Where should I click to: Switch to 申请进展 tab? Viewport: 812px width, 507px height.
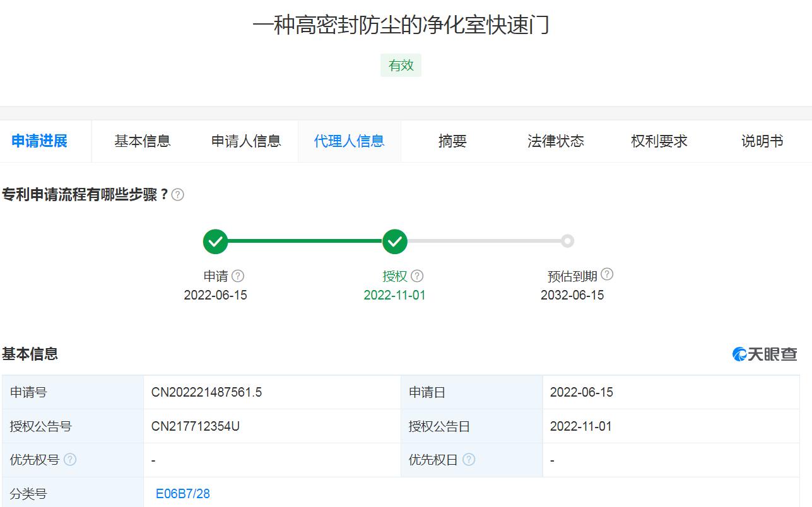pyautogui.click(x=40, y=141)
